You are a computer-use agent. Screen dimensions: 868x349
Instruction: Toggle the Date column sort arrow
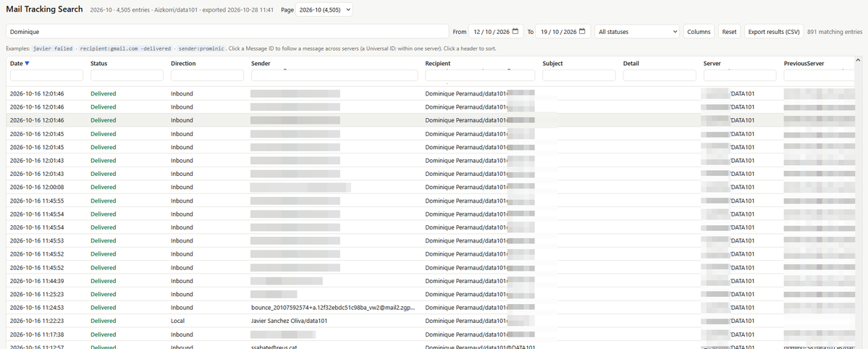click(27, 64)
